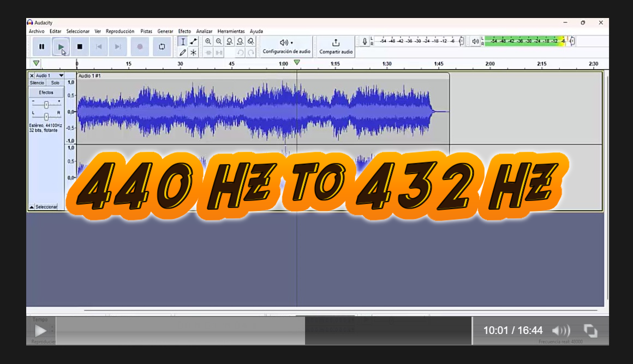633x364 pixels.
Task: Click the green marker left of the ruler
Action: 37,63
